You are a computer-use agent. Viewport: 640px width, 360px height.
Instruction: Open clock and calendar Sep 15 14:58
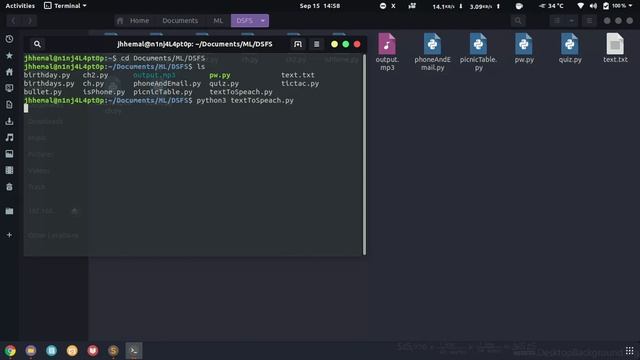point(320,6)
